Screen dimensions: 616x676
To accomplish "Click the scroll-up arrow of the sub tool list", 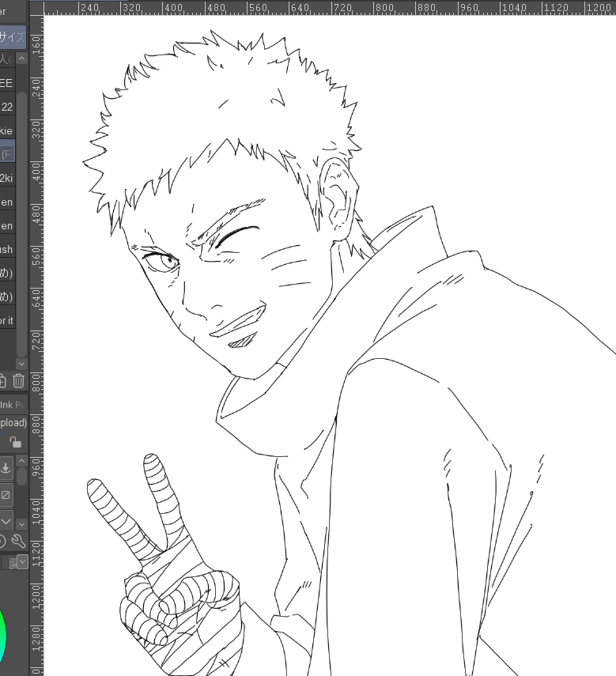I will click(x=21, y=59).
